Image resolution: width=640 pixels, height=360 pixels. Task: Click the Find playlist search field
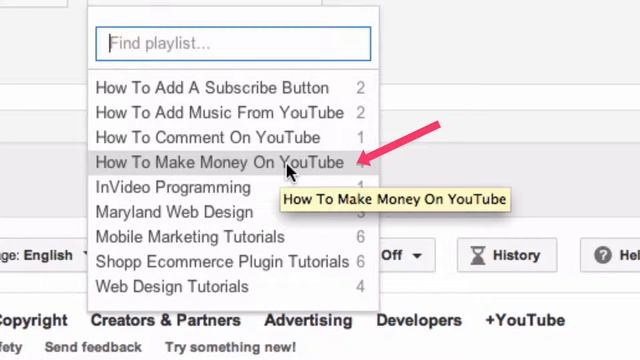coord(233,44)
